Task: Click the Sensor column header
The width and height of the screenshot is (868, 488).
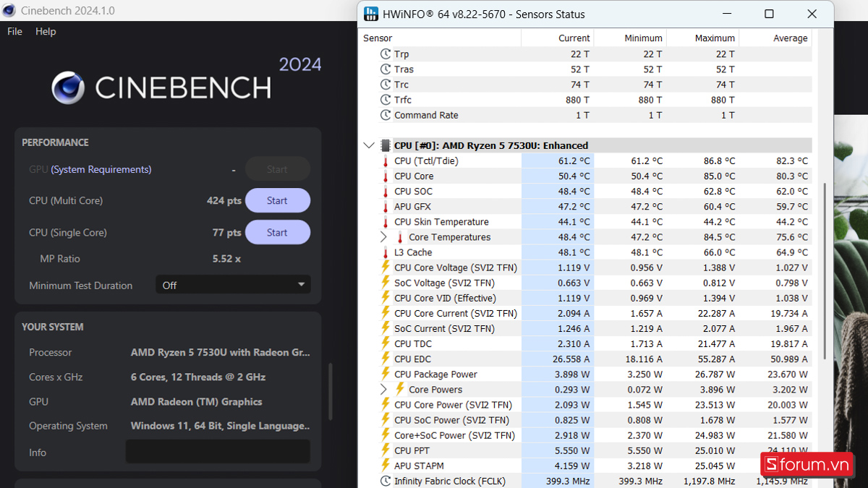Action: tap(378, 38)
